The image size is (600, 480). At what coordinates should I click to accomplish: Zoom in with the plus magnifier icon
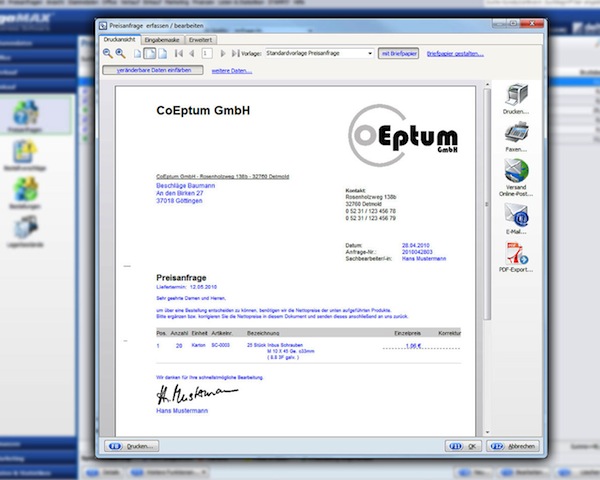coord(121,54)
